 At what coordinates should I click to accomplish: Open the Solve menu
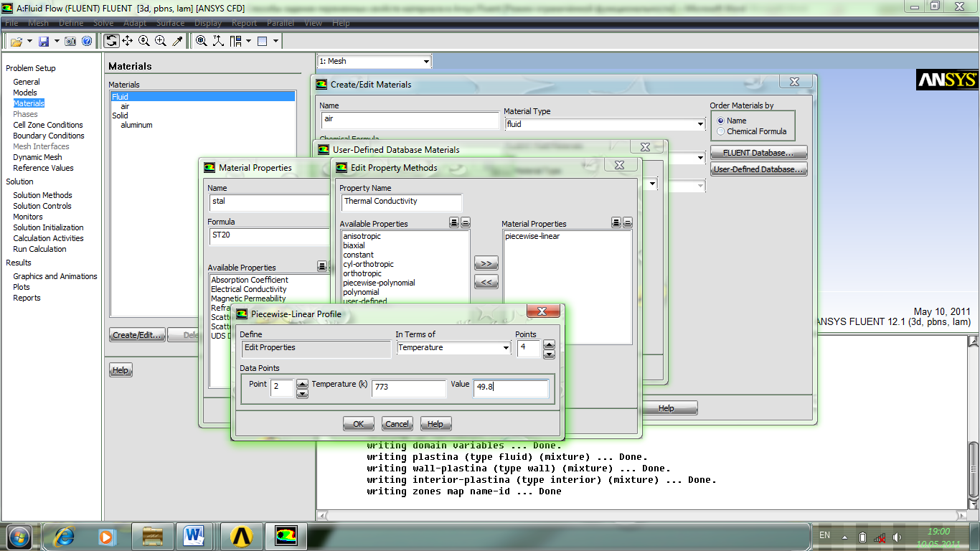(103, 23)
